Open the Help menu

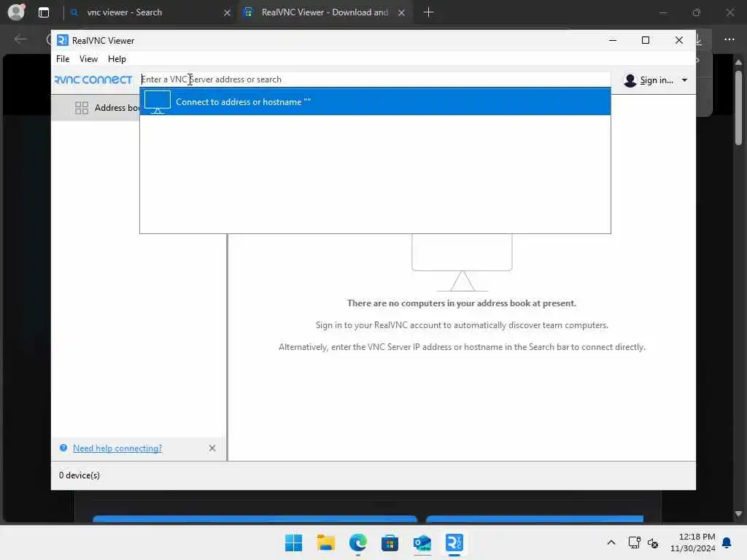[117, 59]
